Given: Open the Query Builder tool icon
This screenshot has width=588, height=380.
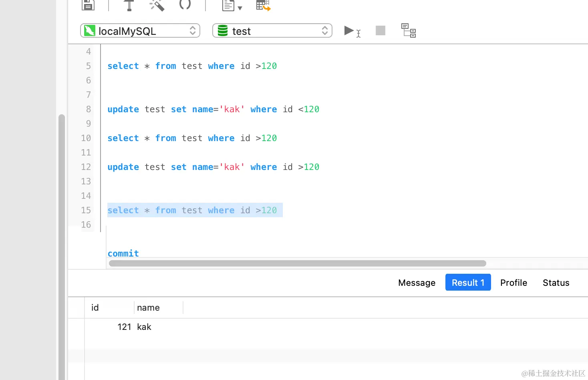Looking at the screenshot, I should pyautogui.click(x=129, y=5).
